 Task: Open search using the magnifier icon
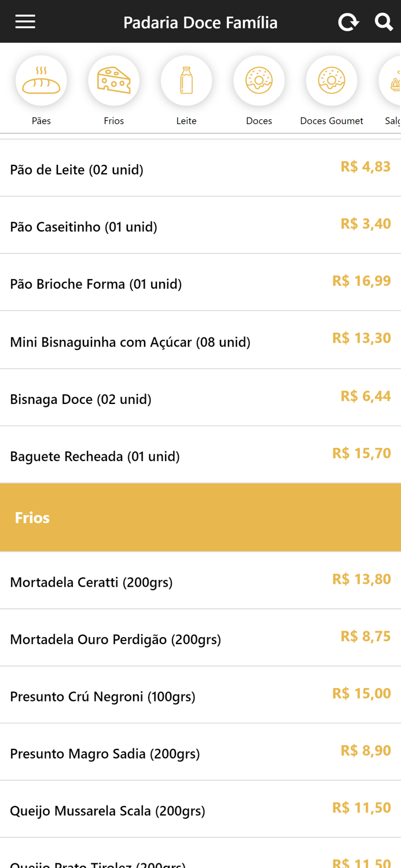(x=384, y=21)
